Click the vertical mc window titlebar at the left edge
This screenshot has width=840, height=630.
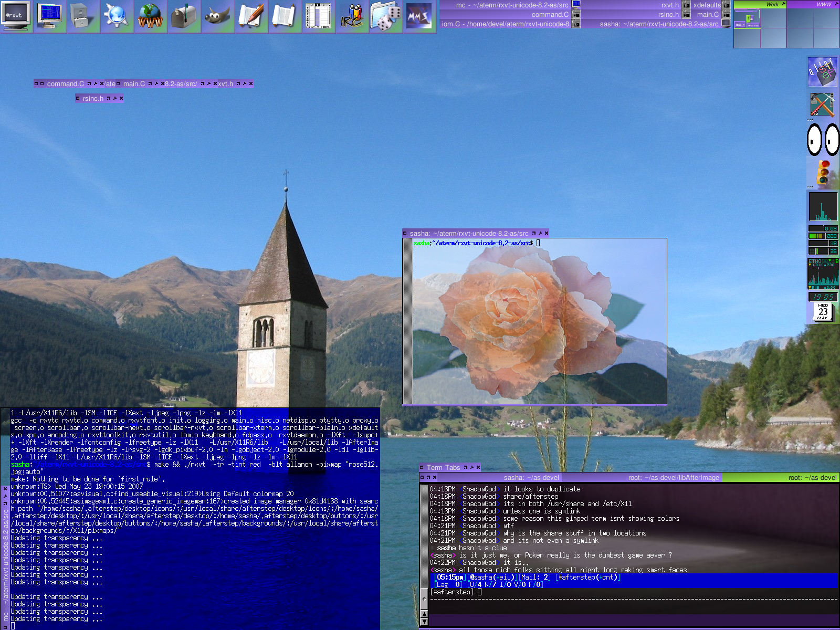pyautogui.click(x=5, y=556)
